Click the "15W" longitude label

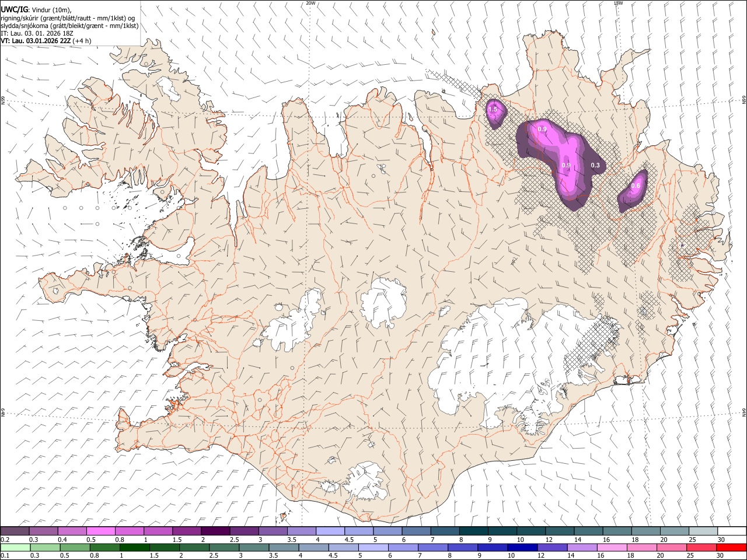[x=618, y=3]
